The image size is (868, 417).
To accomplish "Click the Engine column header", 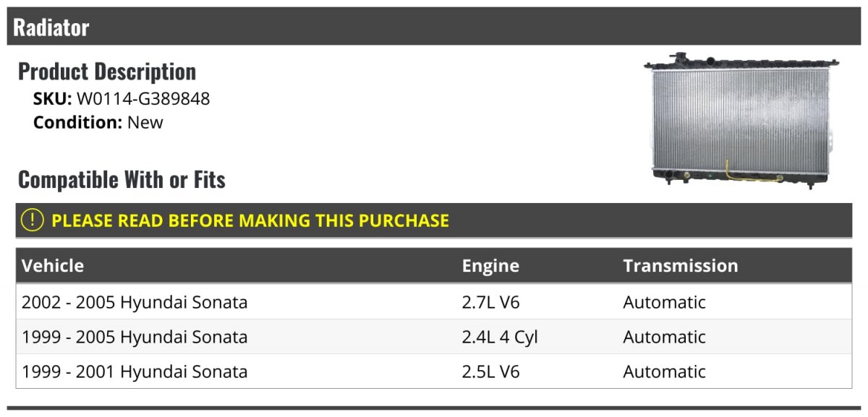I will coord(490,265).
